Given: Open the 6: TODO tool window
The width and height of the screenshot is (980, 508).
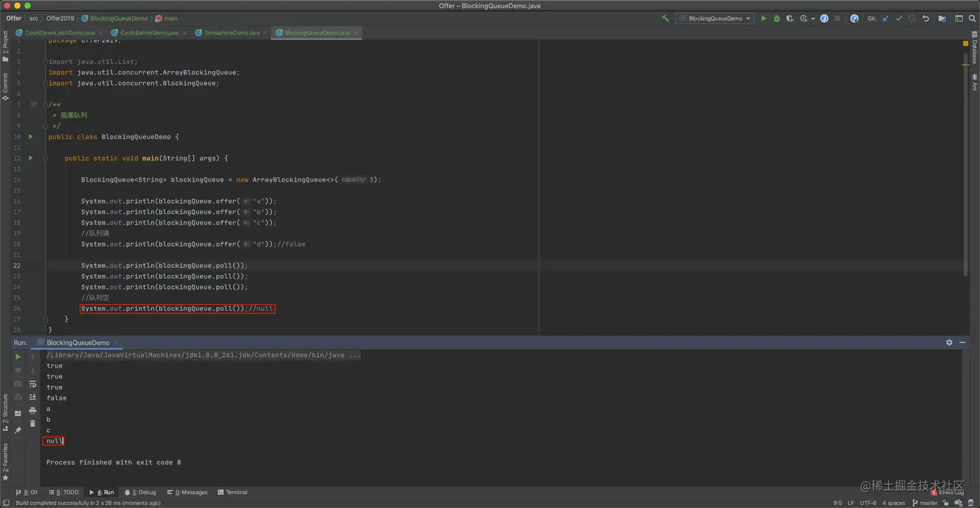Looking at the screenshot, I should pyautogui.click(x=62, y=492).
